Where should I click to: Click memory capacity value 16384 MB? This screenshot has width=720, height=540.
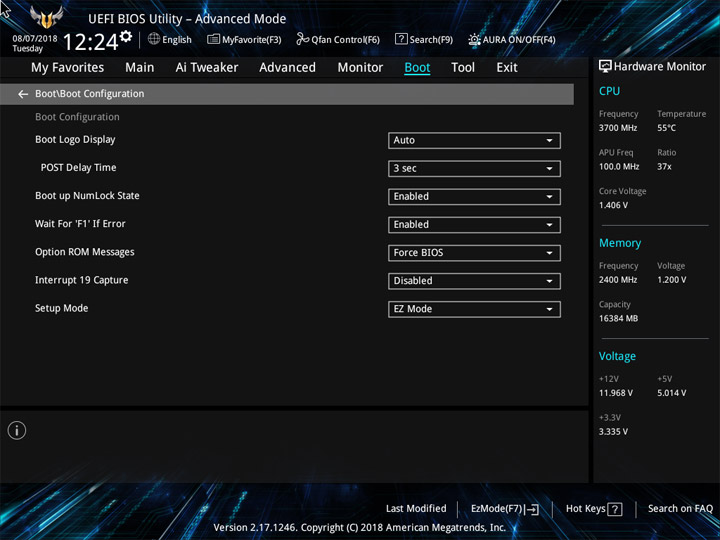coord(619,319)
